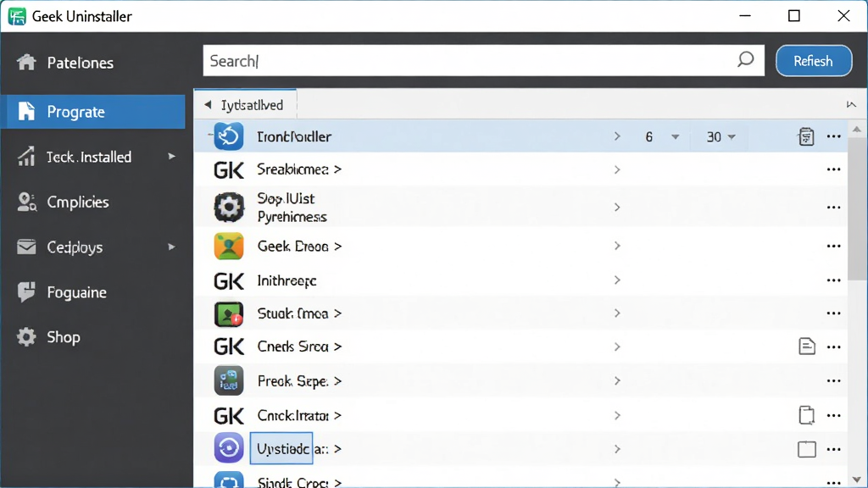868x488 pixels.
Task: Click the Geek Uninstaller title bar icon
Action: 17,16
